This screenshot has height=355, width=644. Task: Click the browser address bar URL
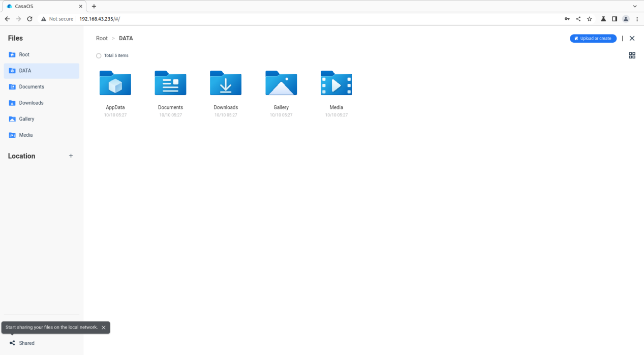[100, 19]
